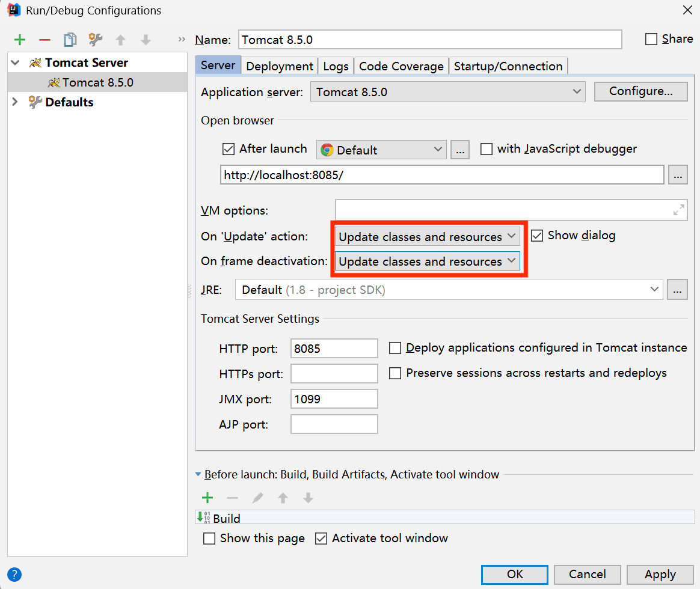Expand the Defaults tree node
700x589 pixels.
click(x=15, y=102)
